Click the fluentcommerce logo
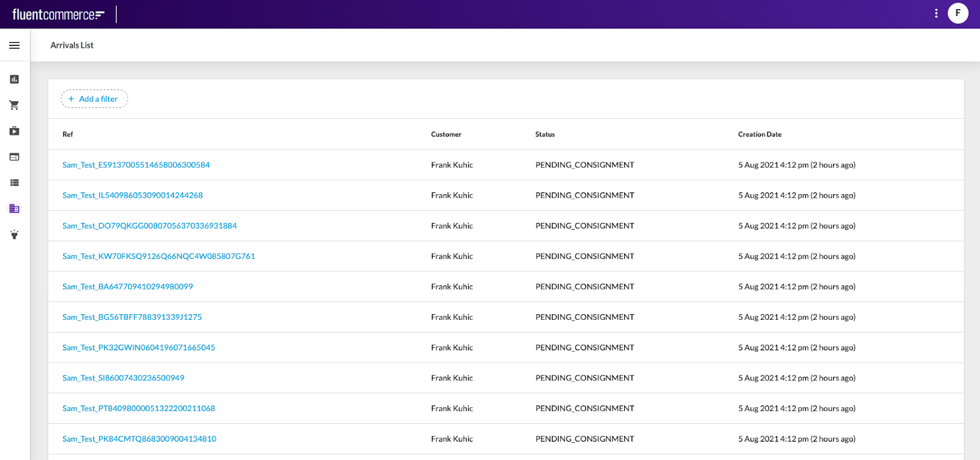Screen dimensions: 980x460 pyautogui.click(x=58, y=14)
